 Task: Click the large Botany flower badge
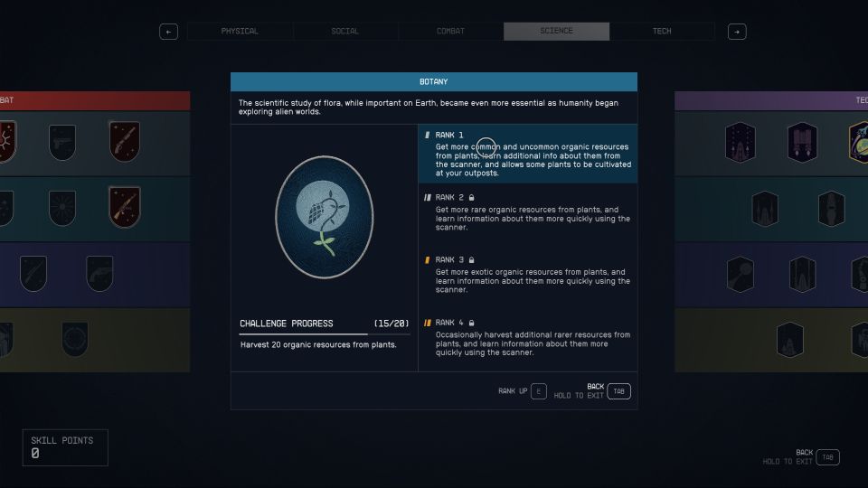pos(325,218)
